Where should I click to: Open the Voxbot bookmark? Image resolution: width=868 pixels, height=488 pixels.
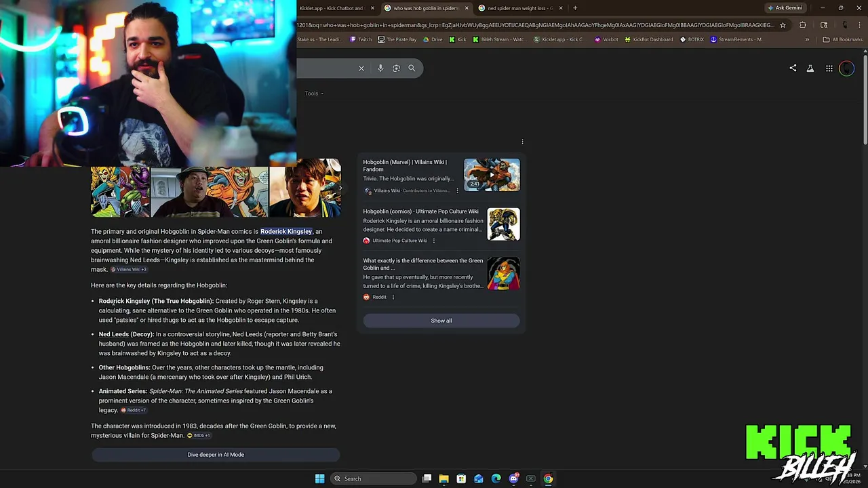click(x=606, y=39)
